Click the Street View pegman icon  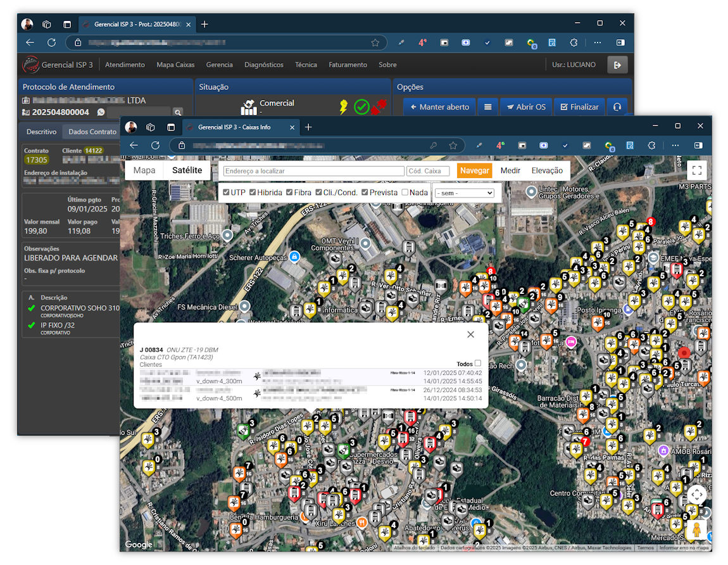click(696, 530)
